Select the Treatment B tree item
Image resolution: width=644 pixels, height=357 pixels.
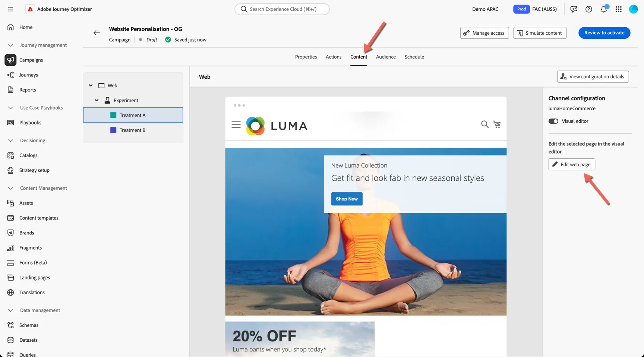[x=133, y=130]
